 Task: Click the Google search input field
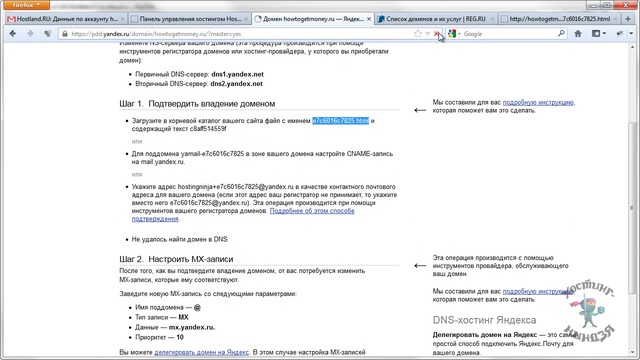click(x=509, y=34)
